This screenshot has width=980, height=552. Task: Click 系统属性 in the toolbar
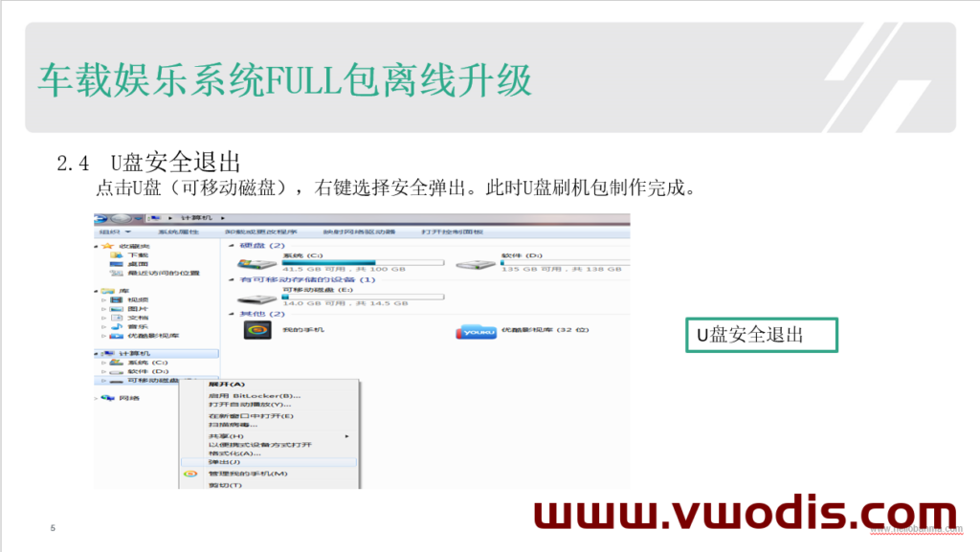178,232
